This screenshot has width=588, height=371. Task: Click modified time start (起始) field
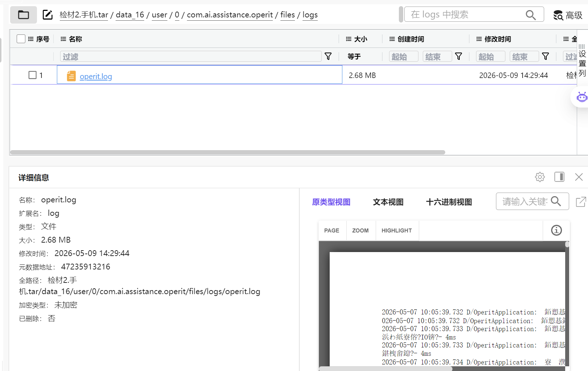491,57
